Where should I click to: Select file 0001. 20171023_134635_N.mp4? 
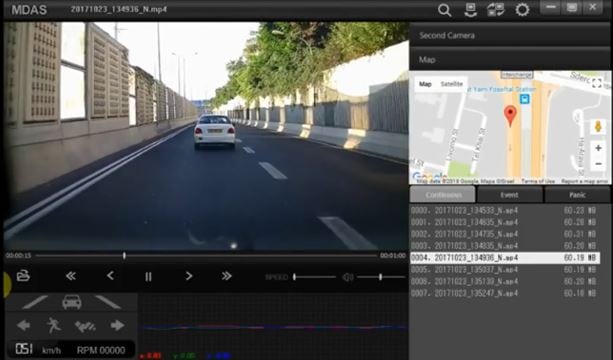(x=505, y=222)
